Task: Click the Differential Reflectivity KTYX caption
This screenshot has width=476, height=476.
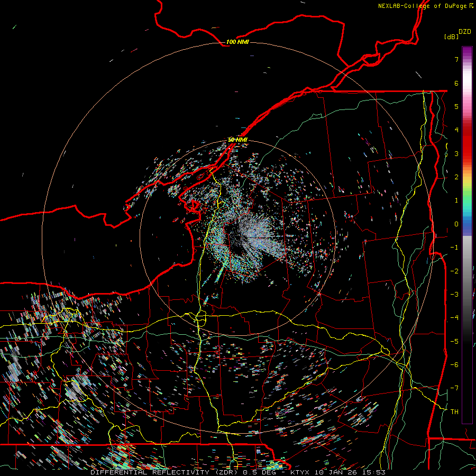Action: click(238, 472)
